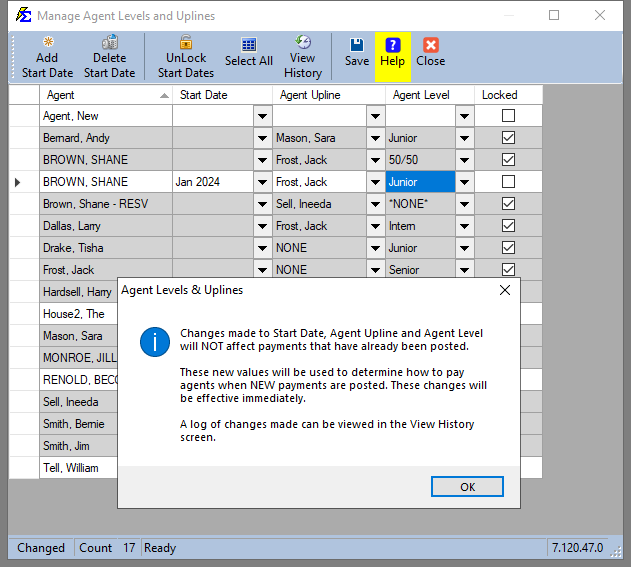
Task: Click the red Close toolbar icon
Action: [430, 45]
